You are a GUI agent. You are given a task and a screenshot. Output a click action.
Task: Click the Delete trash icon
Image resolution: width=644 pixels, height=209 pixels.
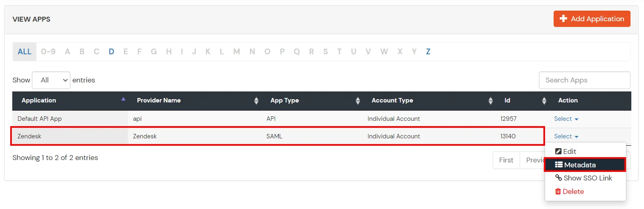(558, 191)
